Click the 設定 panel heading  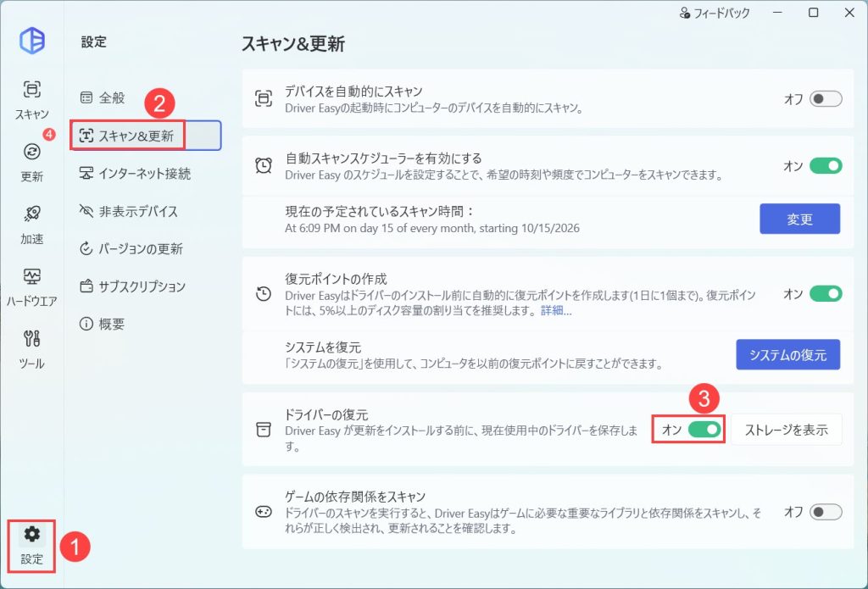(93, 42)
